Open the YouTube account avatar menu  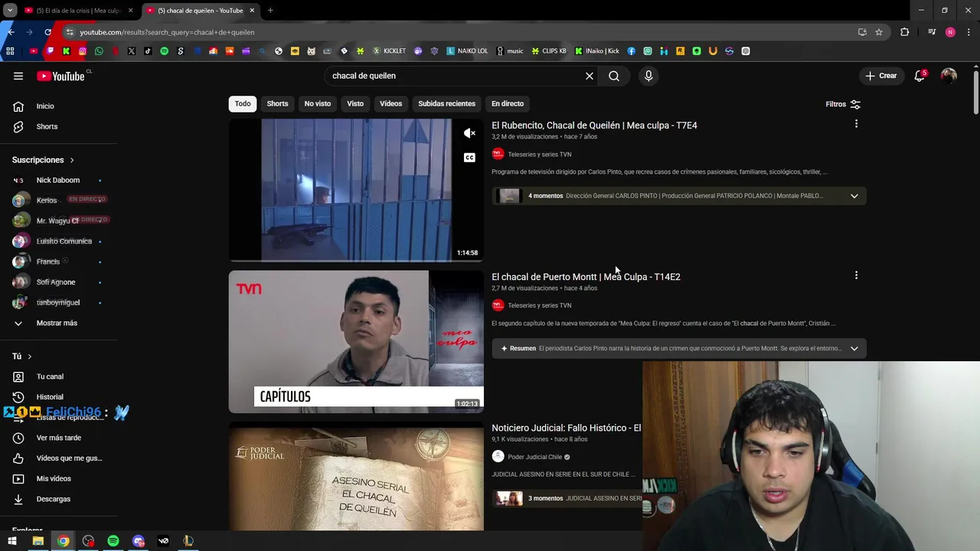pos(949,76)
